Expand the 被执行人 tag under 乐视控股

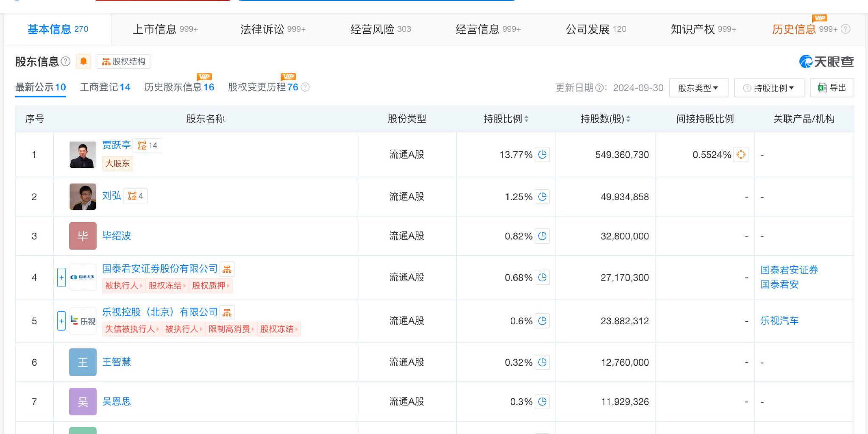[184, 329]
